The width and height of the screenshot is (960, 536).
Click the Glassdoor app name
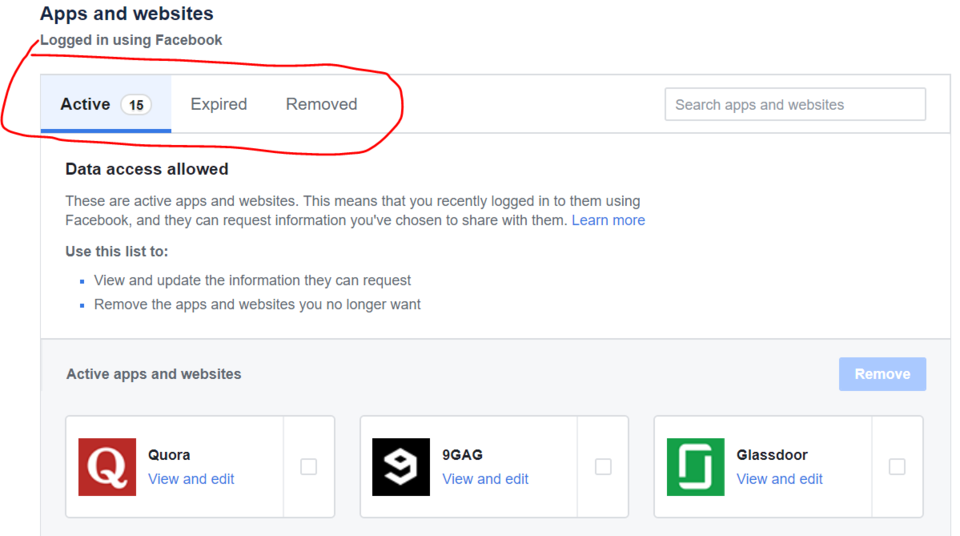coord(772,455)
